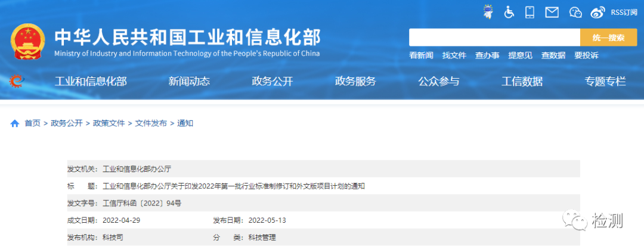
Task: Click the 统一搜索 button
Action: click(x=609, y=38)
